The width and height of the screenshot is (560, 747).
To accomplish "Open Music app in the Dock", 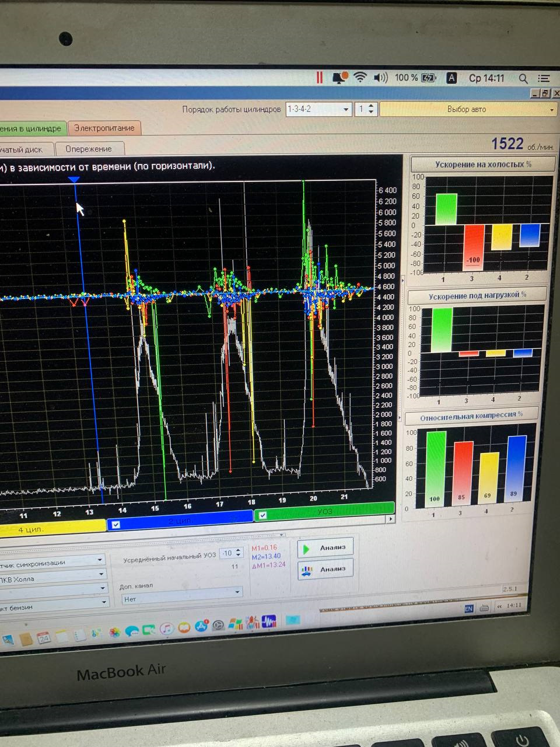I will 167,629.
